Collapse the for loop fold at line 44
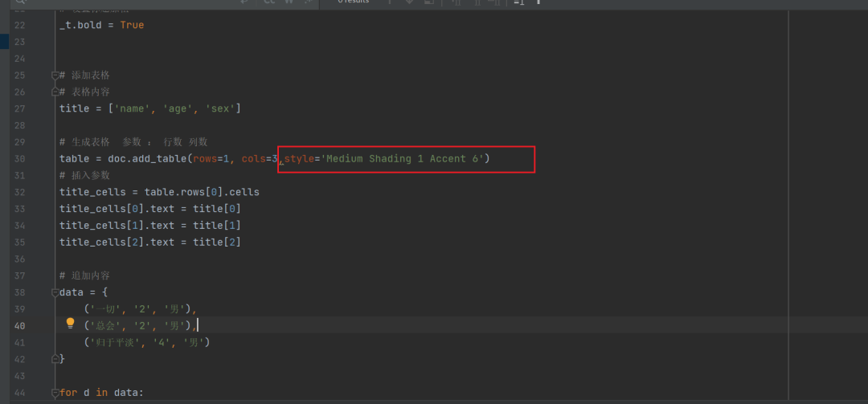Viewport: 868px width, 404px height. 55,393
